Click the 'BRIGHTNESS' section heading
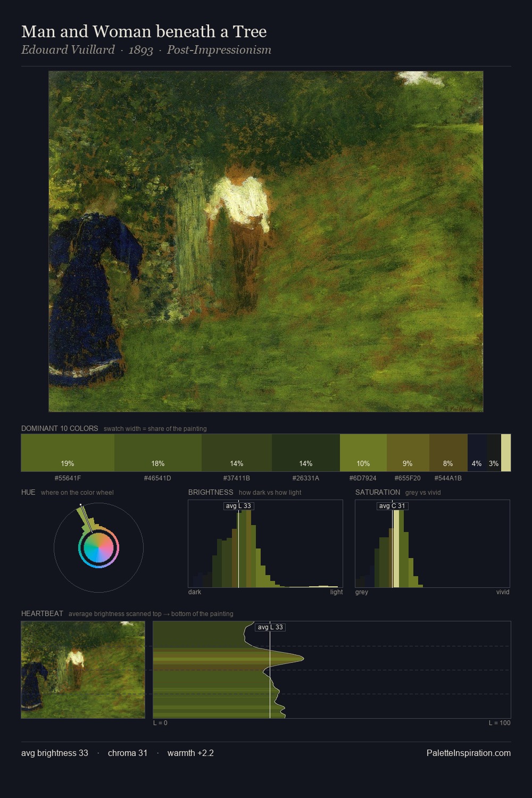532x798 pixels. pyautogui.click(x=211, y=492)
